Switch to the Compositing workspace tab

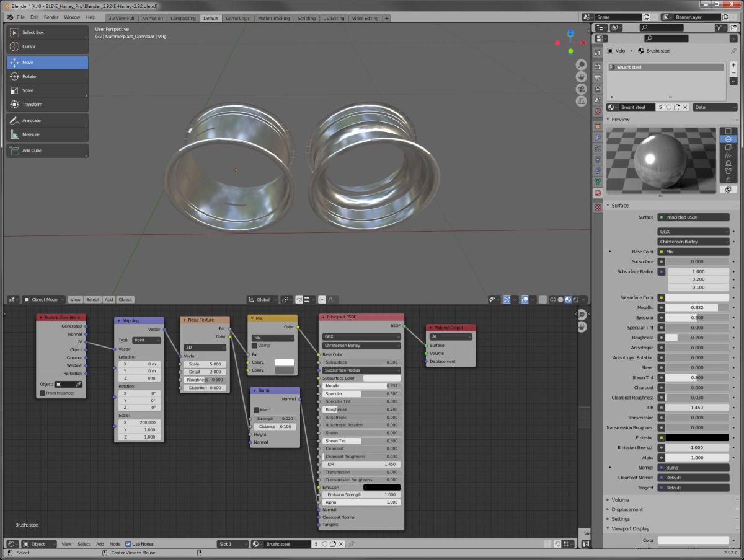click(183, 18)
